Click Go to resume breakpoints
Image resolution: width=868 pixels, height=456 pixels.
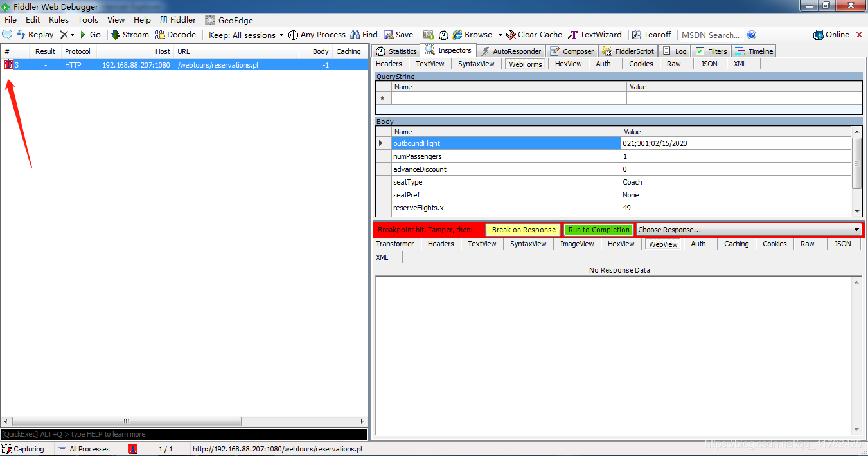(x=90, y=35)
